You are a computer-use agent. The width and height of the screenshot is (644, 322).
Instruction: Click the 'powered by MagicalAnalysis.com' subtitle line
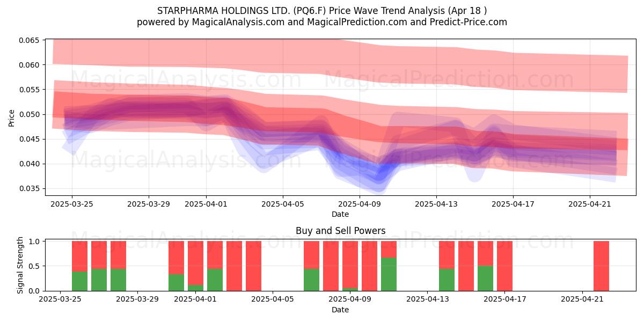322,22
